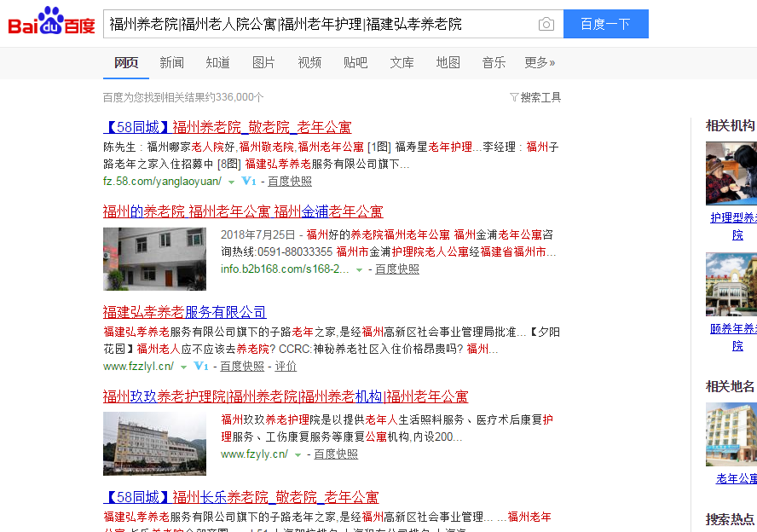Switch to the 视频 tab
The image size is (757, 532).
click(309, 63)
